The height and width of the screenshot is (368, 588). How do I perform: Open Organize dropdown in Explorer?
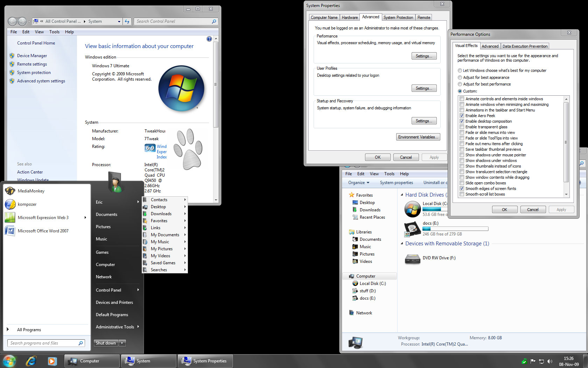point(358,183)
